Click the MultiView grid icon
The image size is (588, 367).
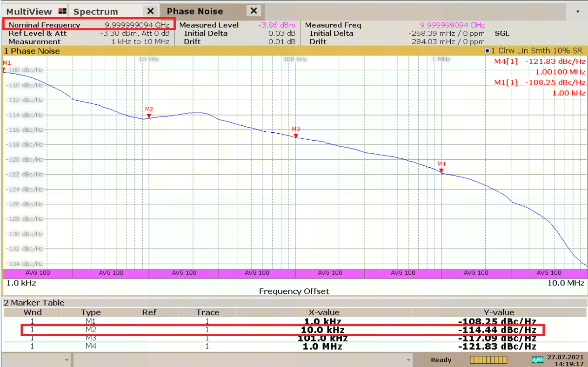pyautogui.click(x=62, y=11)
